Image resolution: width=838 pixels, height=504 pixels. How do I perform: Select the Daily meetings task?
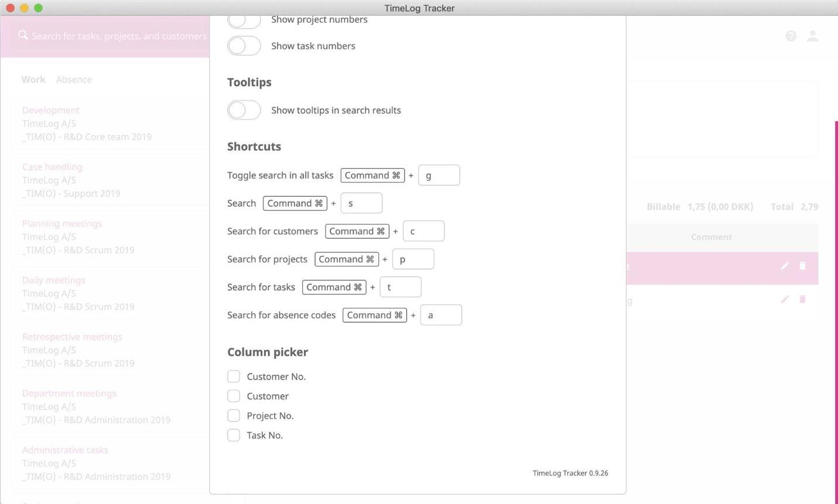coord(54,280)
